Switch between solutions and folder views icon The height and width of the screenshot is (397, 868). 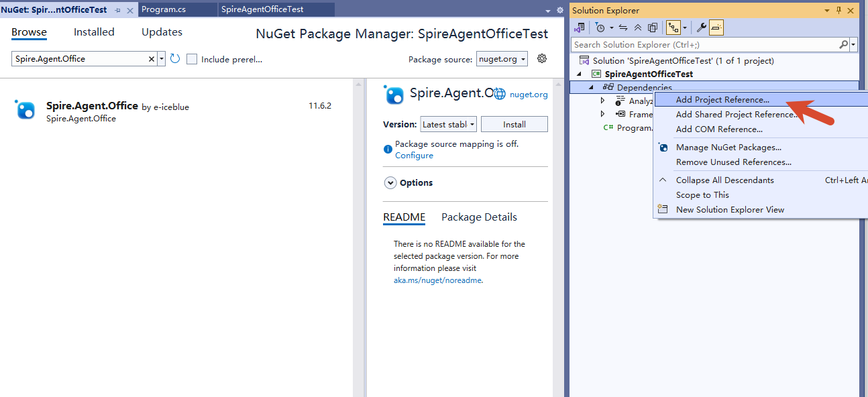tap(579, 27)
